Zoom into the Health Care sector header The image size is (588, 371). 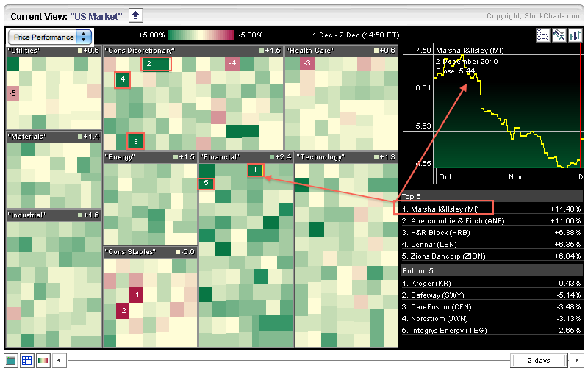point(341,51)
